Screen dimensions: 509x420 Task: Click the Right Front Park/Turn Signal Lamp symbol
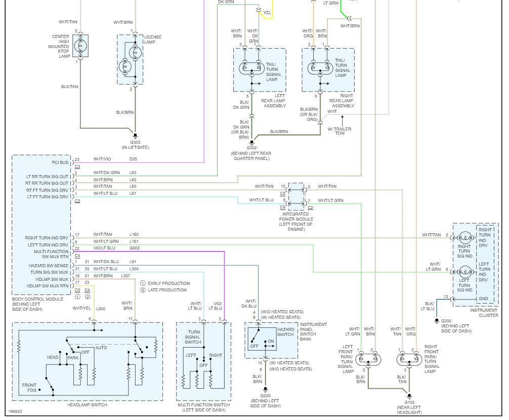(409, 359)
